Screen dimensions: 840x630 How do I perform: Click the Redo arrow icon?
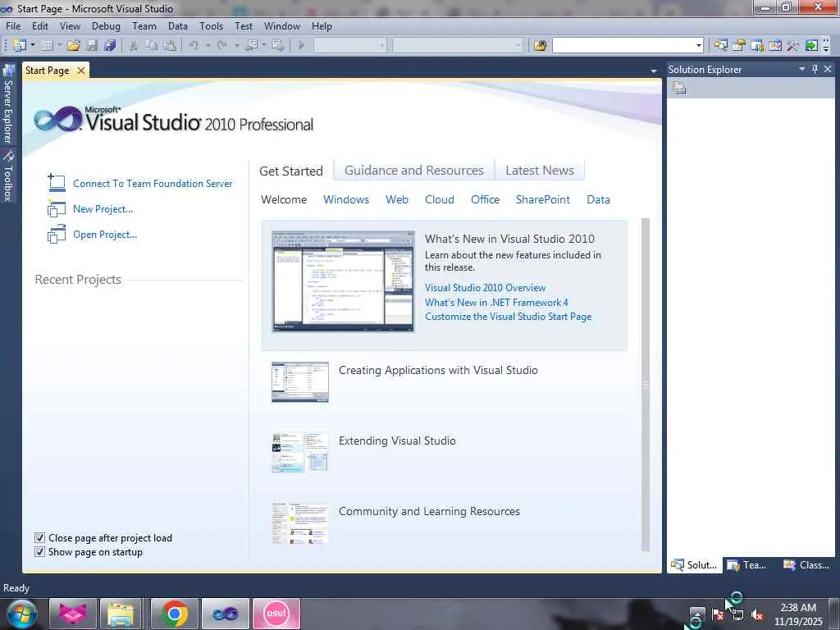tap(221, 46)
